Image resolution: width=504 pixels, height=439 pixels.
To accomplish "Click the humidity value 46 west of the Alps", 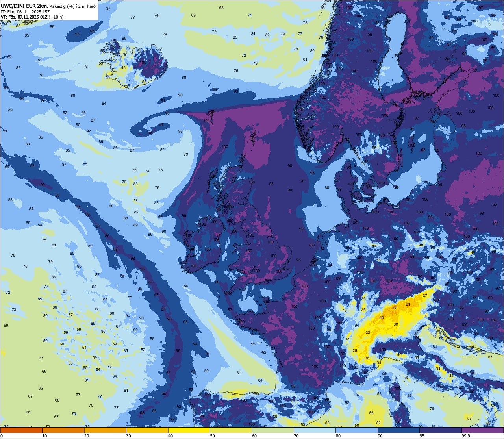I will click(x=345, y=310).
